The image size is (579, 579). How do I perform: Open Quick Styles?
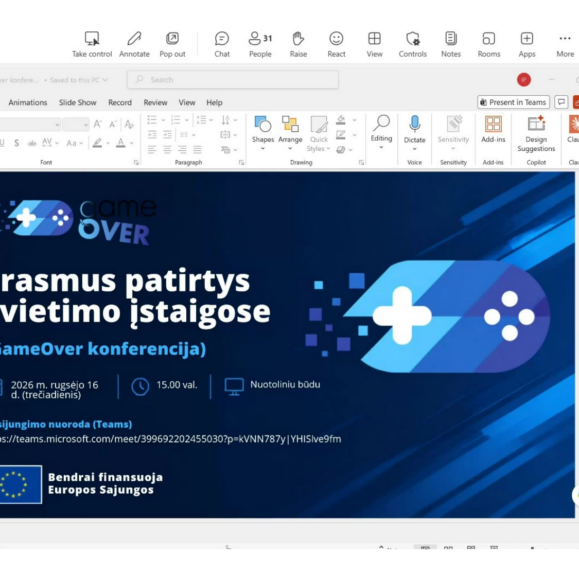click(319, 134)
